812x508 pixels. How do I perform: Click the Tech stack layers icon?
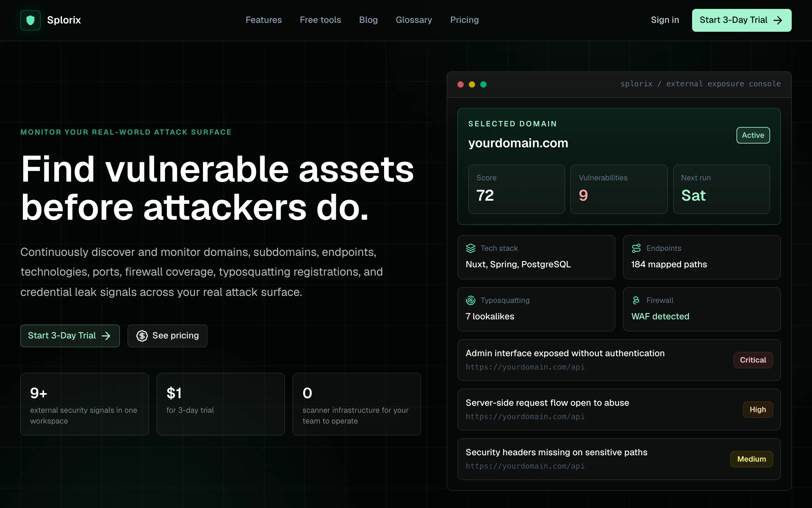click(x=471, y=248)
